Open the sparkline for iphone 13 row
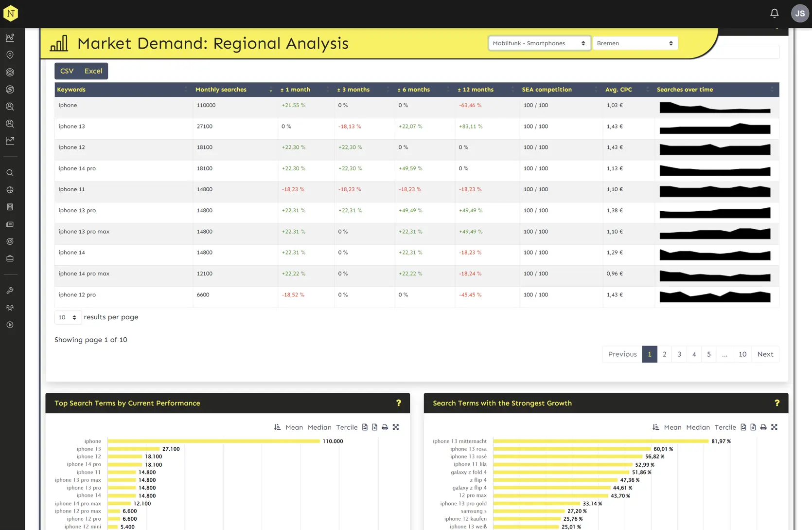 click(x=715, y=128)
